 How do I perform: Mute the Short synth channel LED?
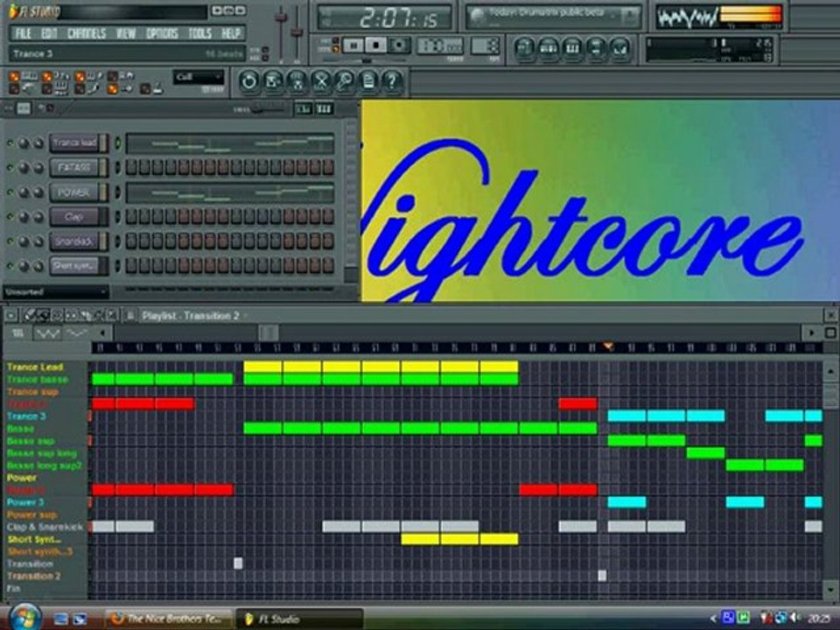10,266
